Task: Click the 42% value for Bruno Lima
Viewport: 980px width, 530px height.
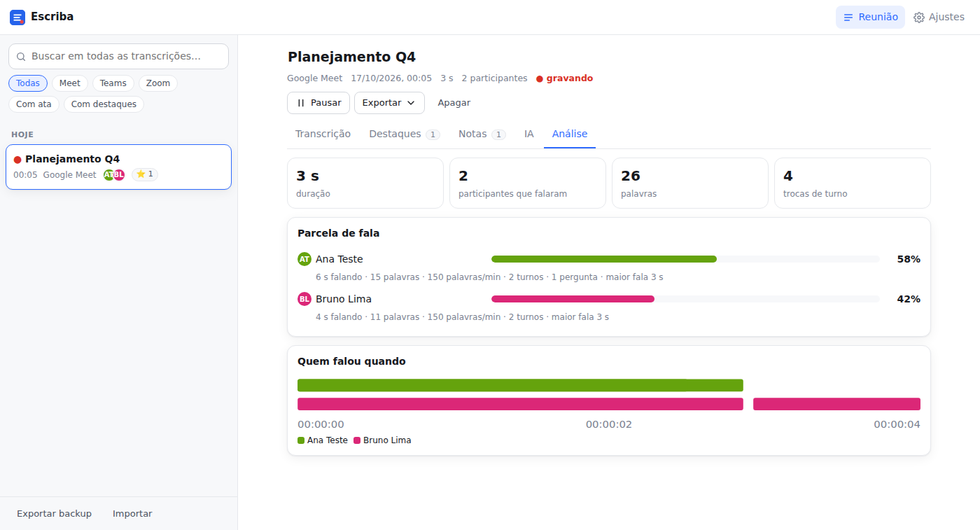Action: pos(909,299)
